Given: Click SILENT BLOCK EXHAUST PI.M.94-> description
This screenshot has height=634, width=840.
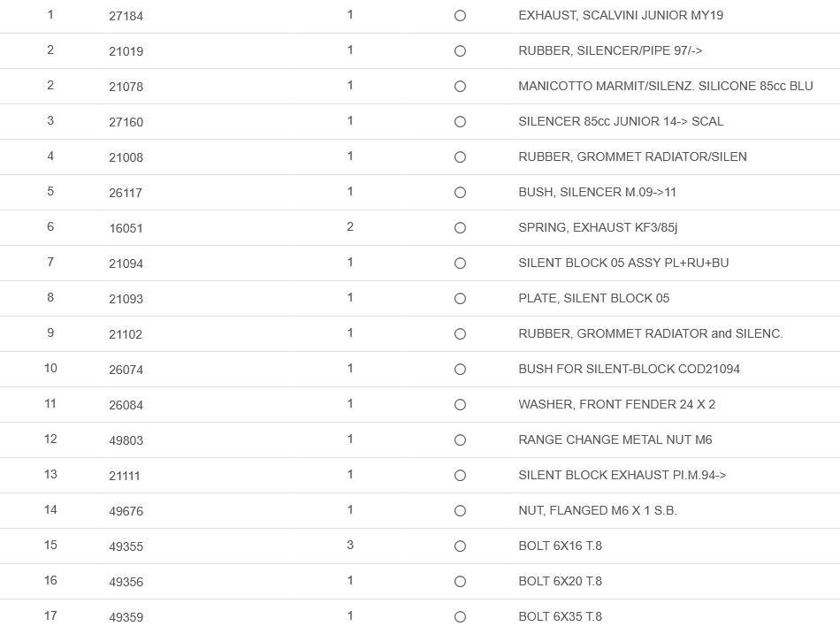Looking at the screenshot, I should click(x=622, y=475).
